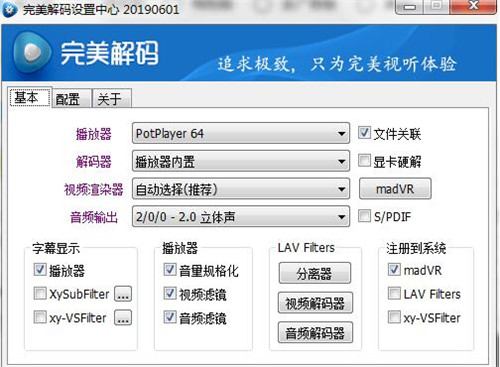Open 字幕显示 xy-VSFilter ellipsis button
This screenshot has width=500, height=367.
pos(123,317)
